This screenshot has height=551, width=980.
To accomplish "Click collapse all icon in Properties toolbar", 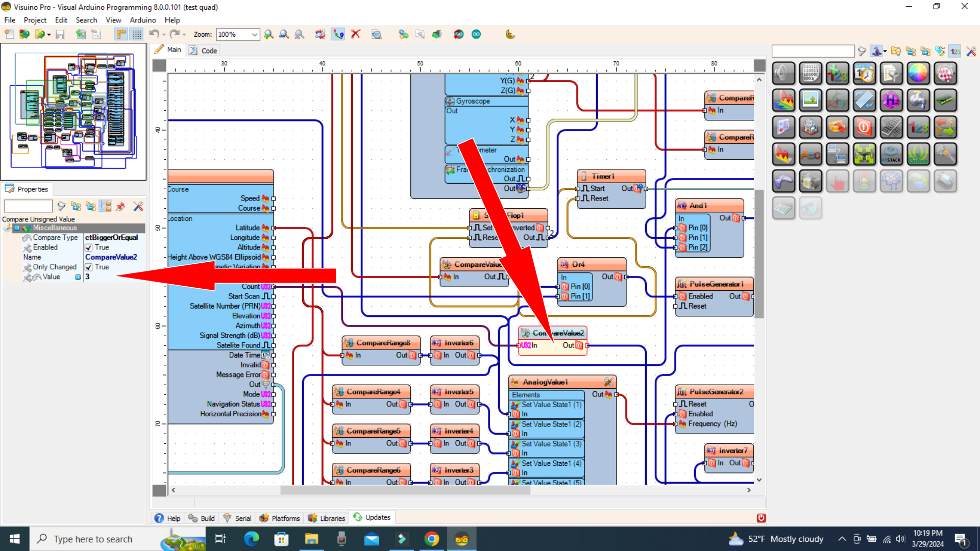I will click(91, 206).
